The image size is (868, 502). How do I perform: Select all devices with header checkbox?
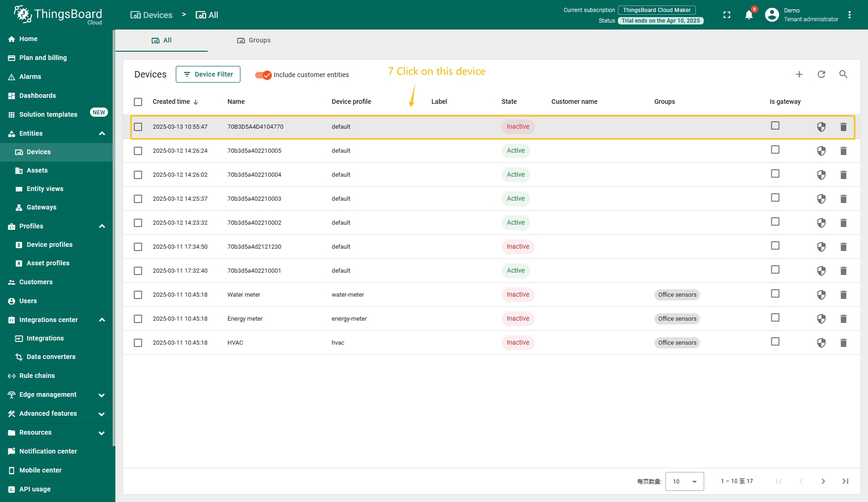pos(138,102)
